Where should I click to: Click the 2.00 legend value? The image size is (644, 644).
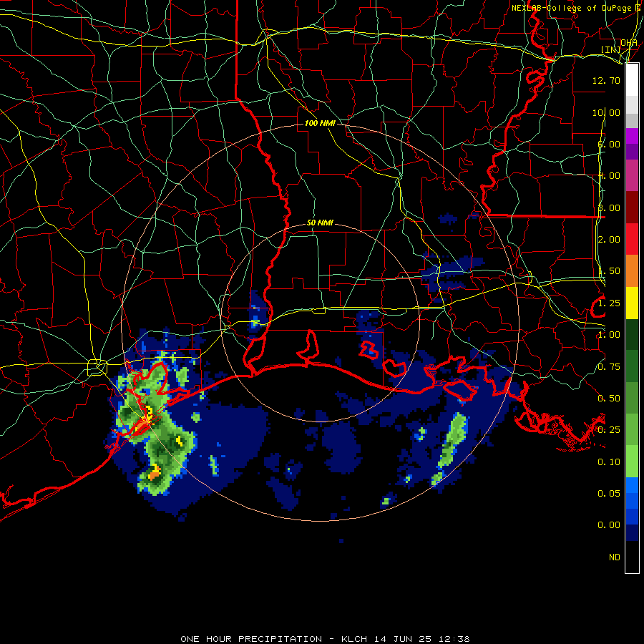(x=609, y=240)
